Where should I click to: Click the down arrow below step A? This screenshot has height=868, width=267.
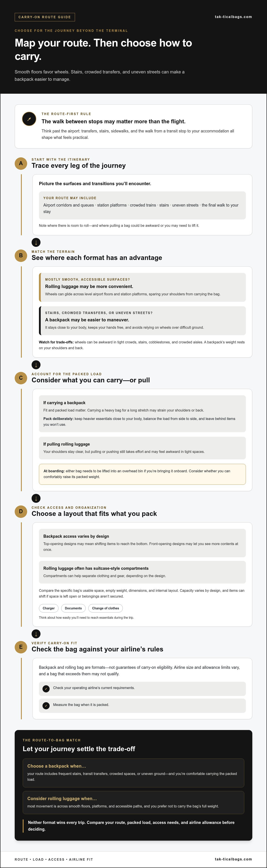(x=36, y=242)
